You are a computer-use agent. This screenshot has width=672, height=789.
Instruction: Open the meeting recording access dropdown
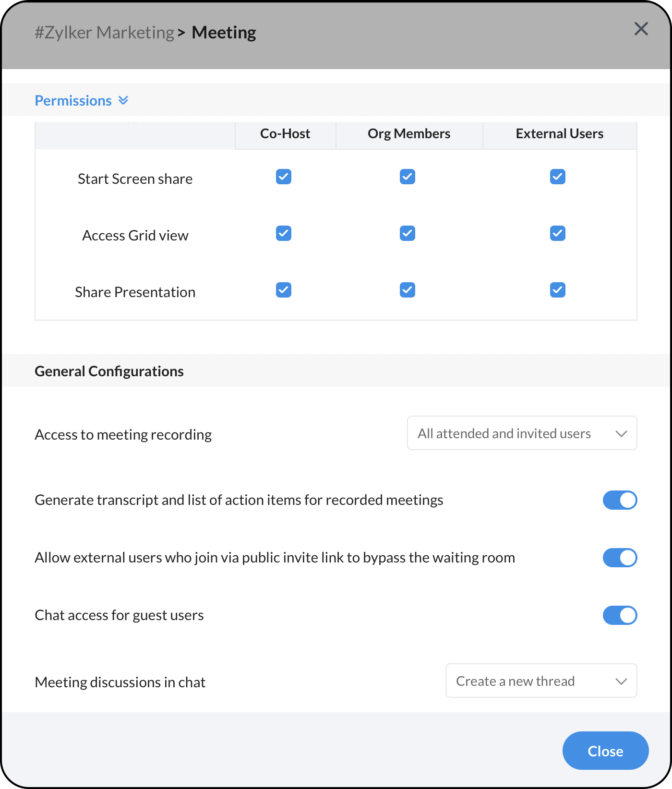[x=522, y=433]
